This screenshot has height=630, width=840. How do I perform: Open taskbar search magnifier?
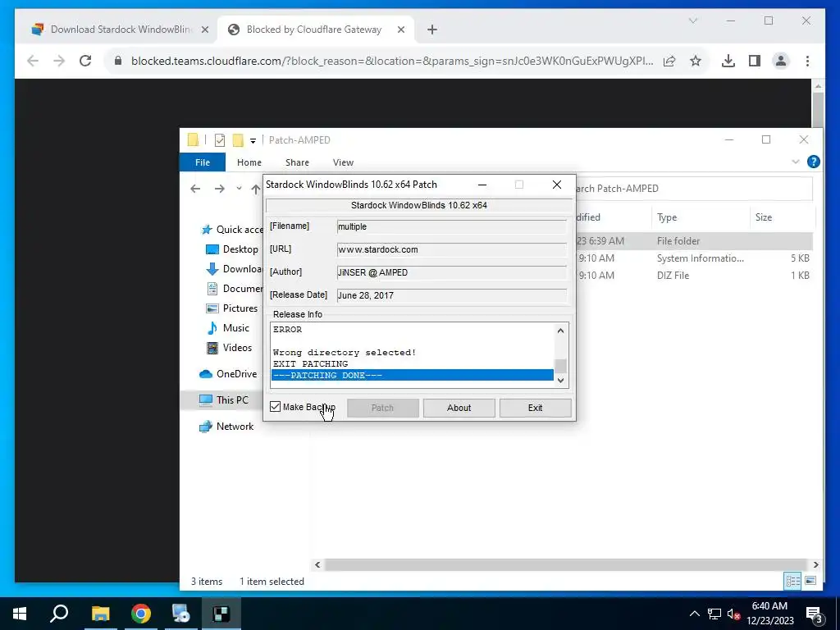point(59,614)
